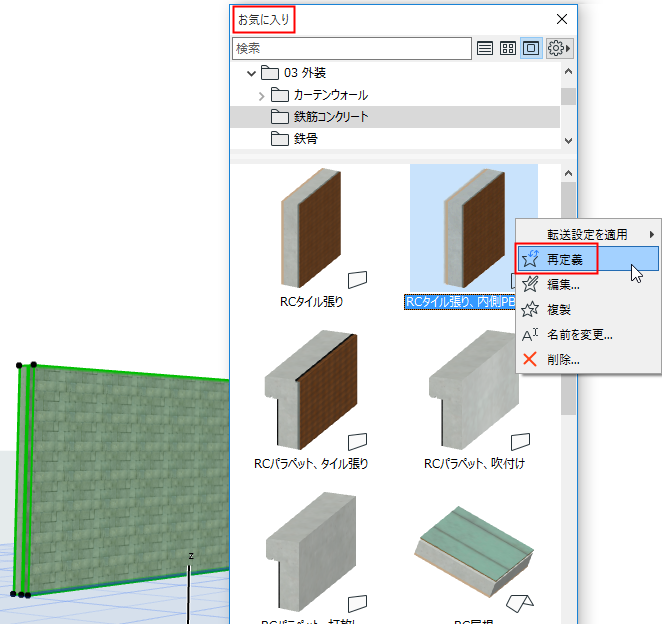662x624 pixels.
Task: Select the RCタイル張り、内側PB favorite thumbnail
Action: click(474, 228)
